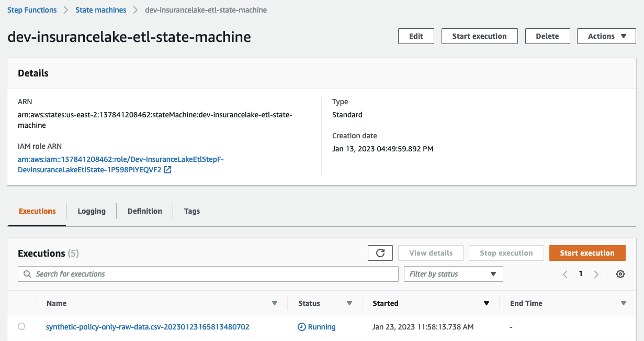The width and height of the screenshot is (644, 341).
Task: Sort executions by the Started column arrow
Action: pos(487,303)
